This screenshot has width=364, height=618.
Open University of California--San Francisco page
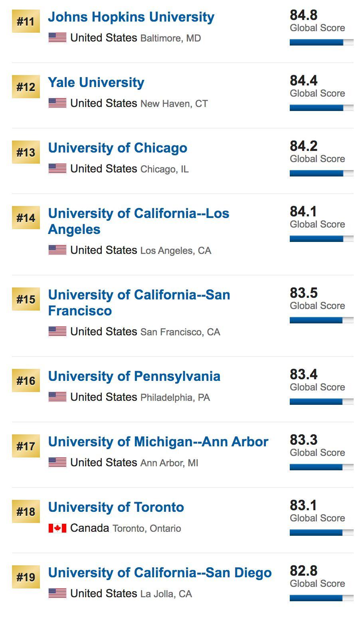[139, 303]
